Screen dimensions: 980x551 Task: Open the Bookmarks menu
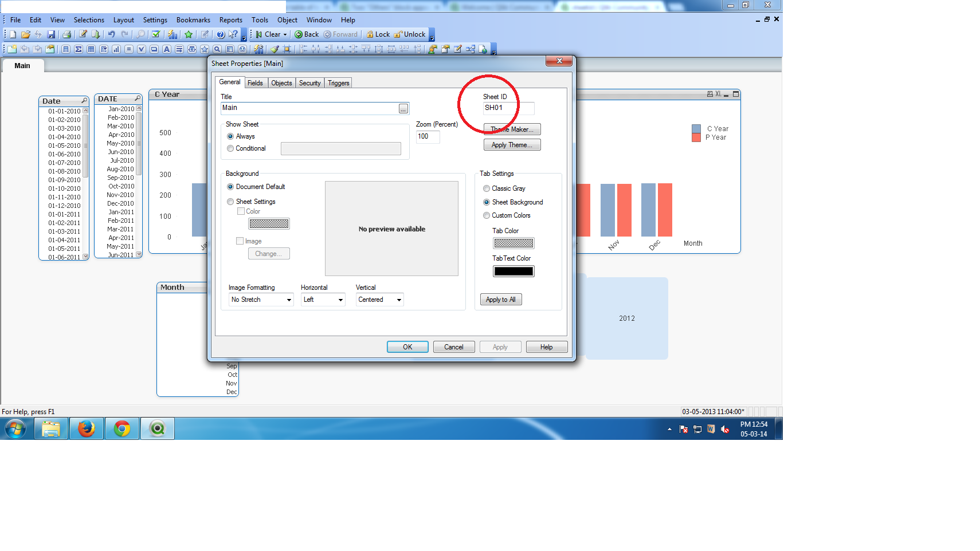point(193,20)
